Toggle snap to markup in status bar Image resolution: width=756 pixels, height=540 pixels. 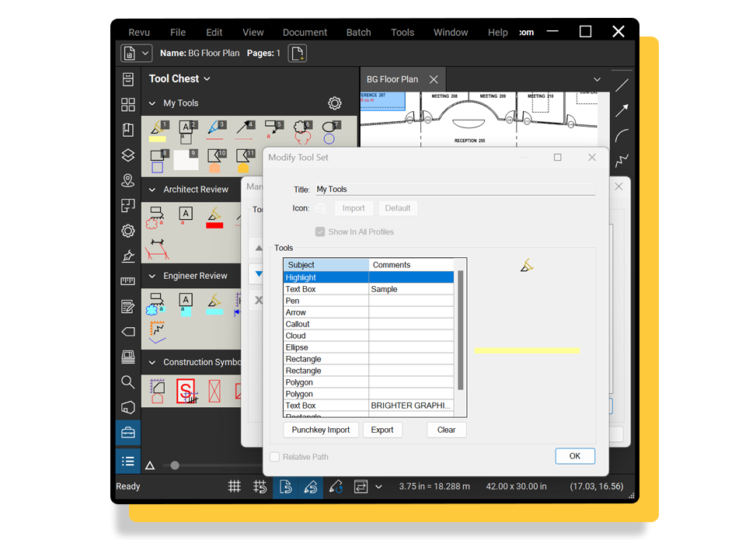(311, 486)
